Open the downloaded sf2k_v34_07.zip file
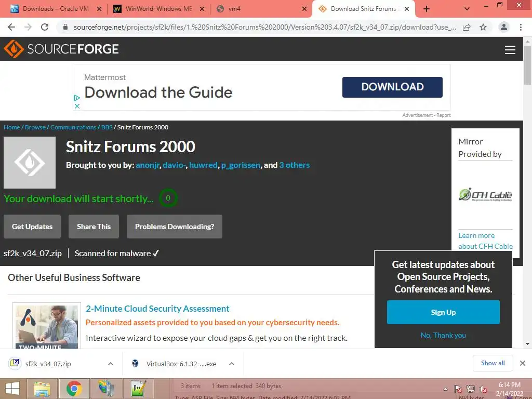Image resolution: width=532 pixels, height=399 pixels. pyautogui.click(x=47, y=364)
